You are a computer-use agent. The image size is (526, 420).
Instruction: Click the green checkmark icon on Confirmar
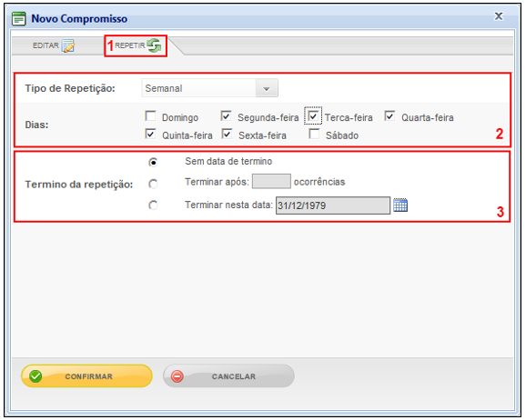point(35,376)
